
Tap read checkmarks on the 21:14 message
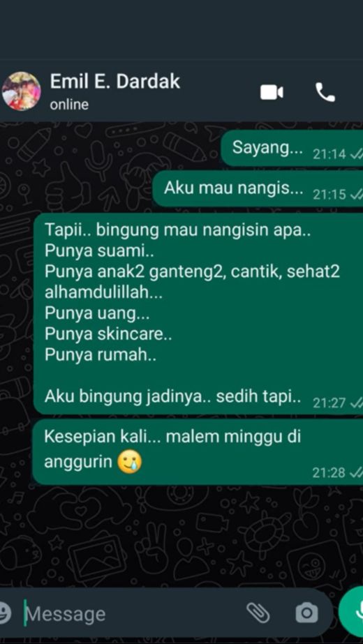[x=356, y=154]
